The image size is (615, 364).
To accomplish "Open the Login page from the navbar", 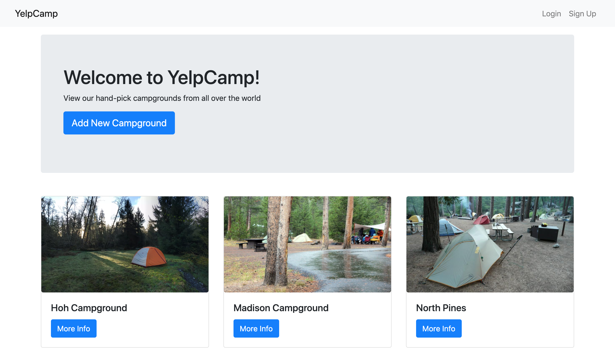I will click(x=551, y=13).
